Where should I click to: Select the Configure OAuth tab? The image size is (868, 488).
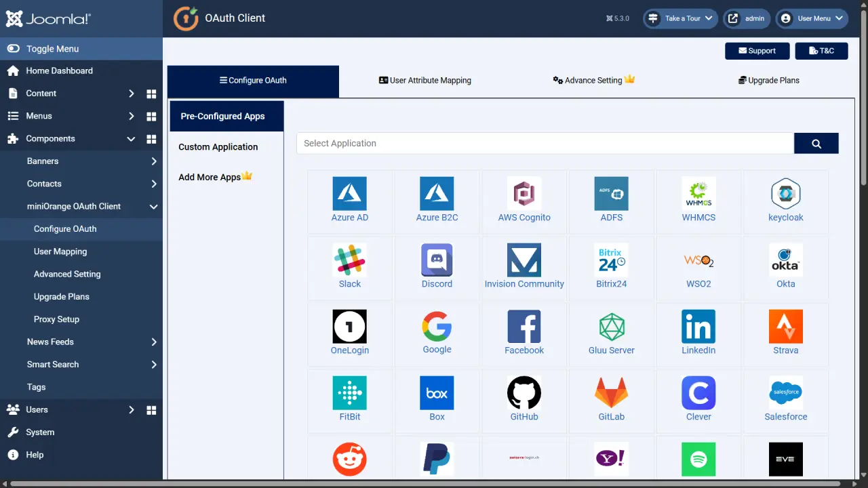[x=253, y=81]
